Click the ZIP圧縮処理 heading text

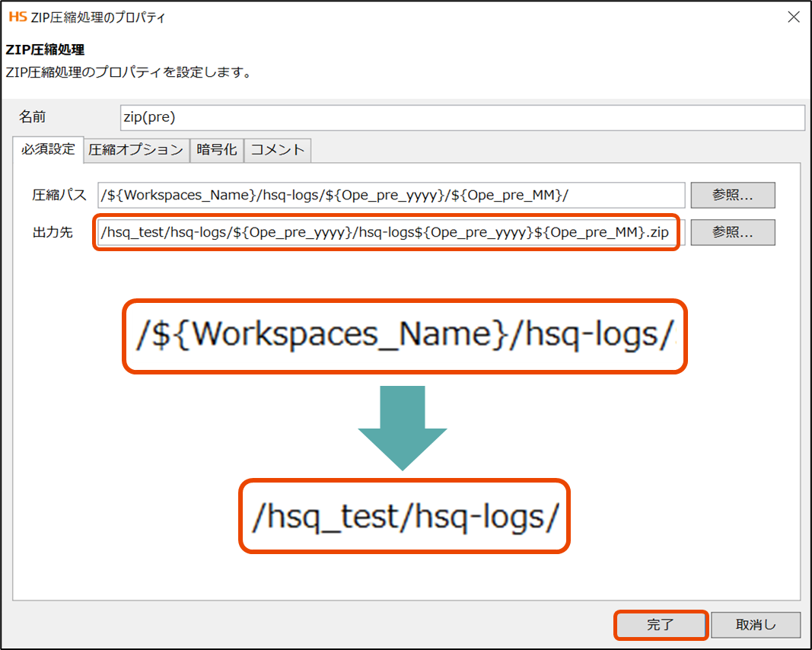click(x=45, y=49)
